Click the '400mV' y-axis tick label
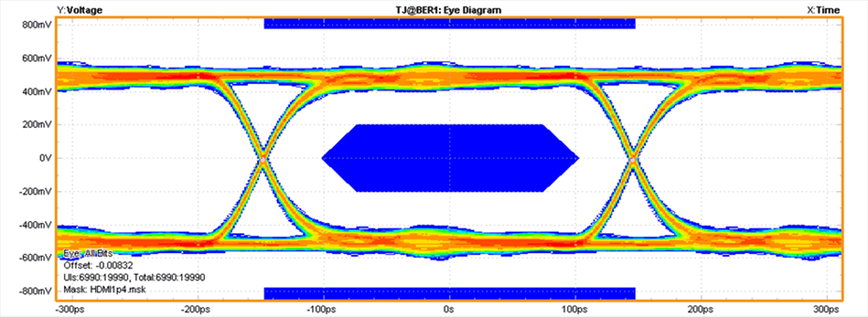 [x=37, y=92]
